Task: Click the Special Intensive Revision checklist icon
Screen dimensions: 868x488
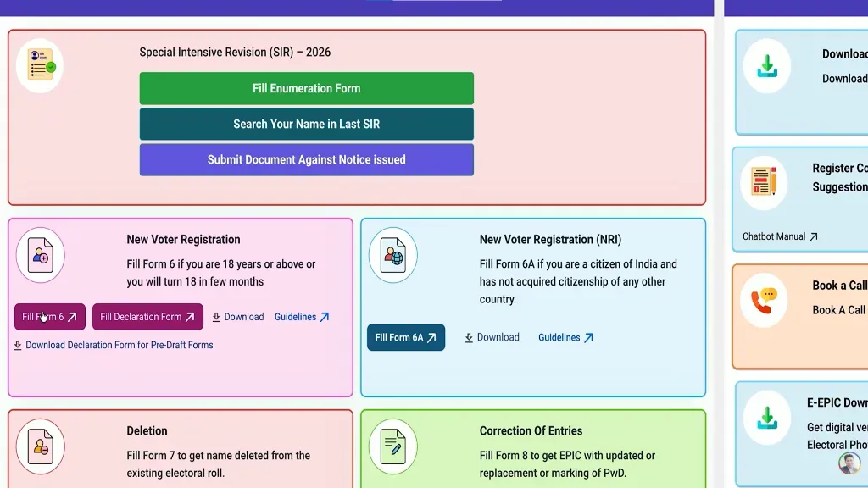Action: click(x=40, y=65)
